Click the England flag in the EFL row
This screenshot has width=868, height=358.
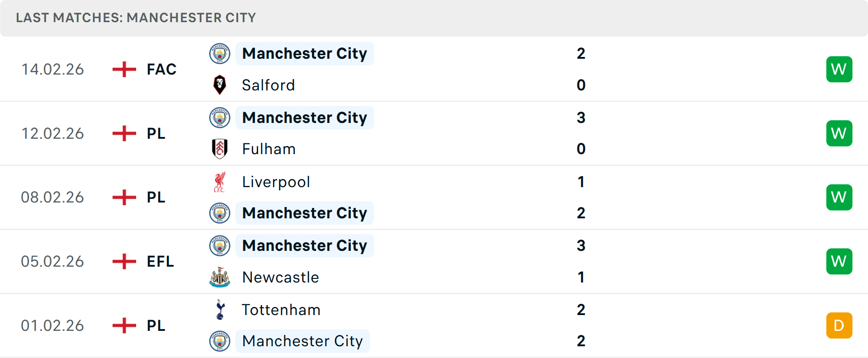(x=123, y=261)
